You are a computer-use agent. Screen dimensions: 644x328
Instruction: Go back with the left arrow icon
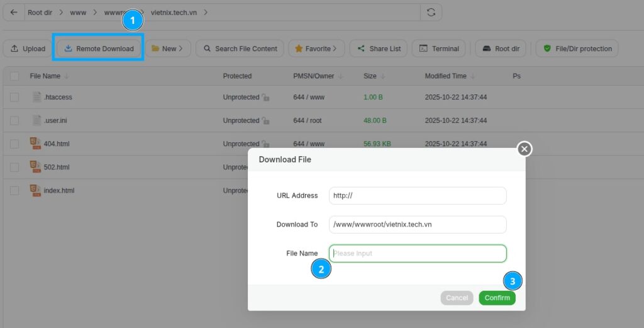(14, 13)
